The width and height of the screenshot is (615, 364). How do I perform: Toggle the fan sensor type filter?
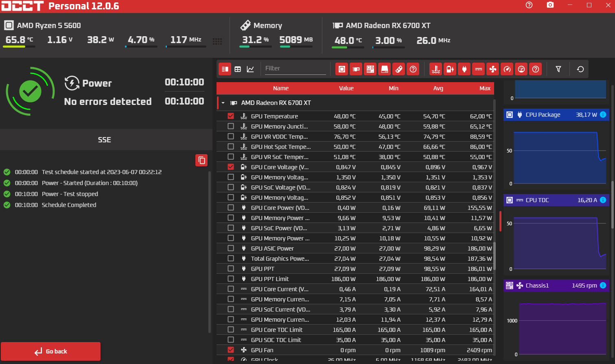[x=493, y=69]
